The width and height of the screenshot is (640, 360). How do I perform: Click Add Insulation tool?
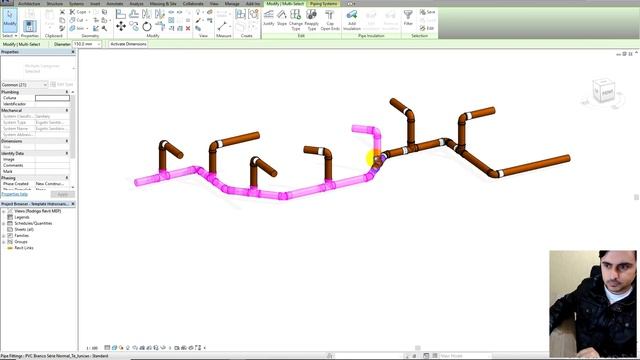point(352,20)
